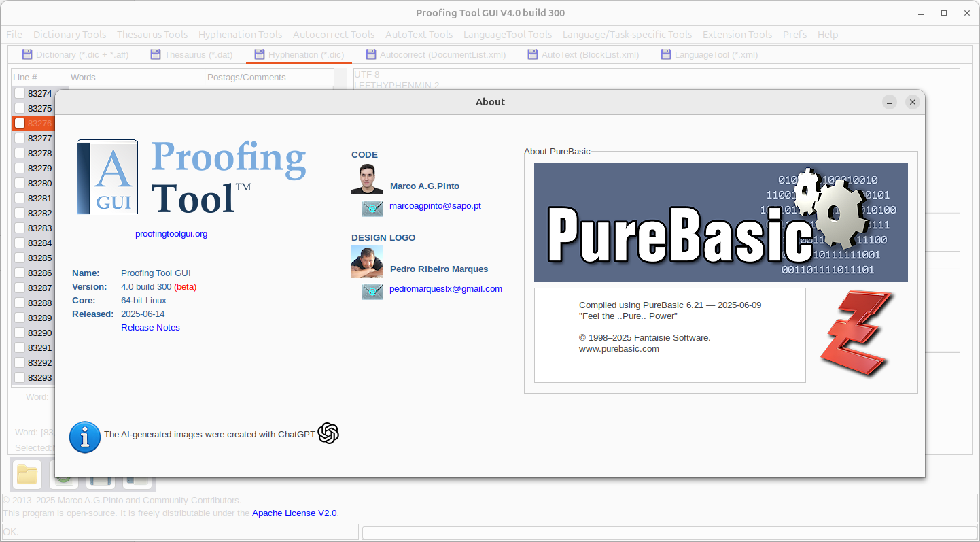Click the floppy disk icon on Dictionary tab
The image size is (980, 542).
27,54
